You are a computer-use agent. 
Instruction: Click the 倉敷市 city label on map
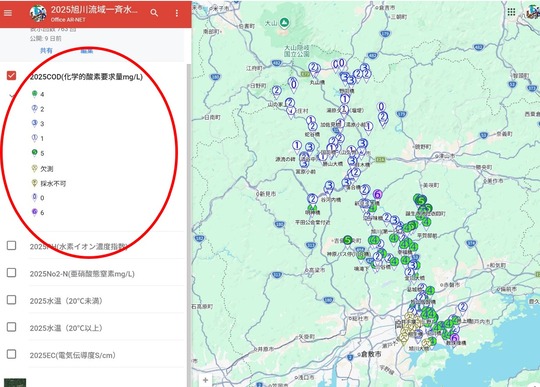point(371,354)
